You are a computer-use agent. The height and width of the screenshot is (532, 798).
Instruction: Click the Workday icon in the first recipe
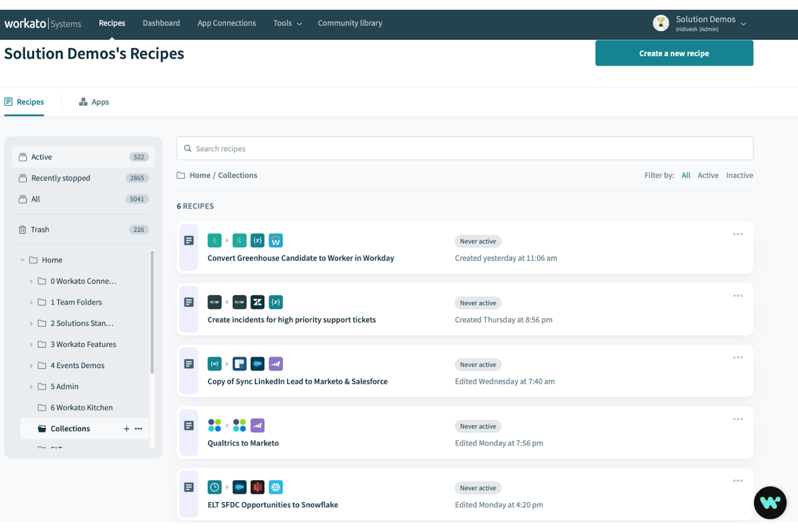[276, 240]
